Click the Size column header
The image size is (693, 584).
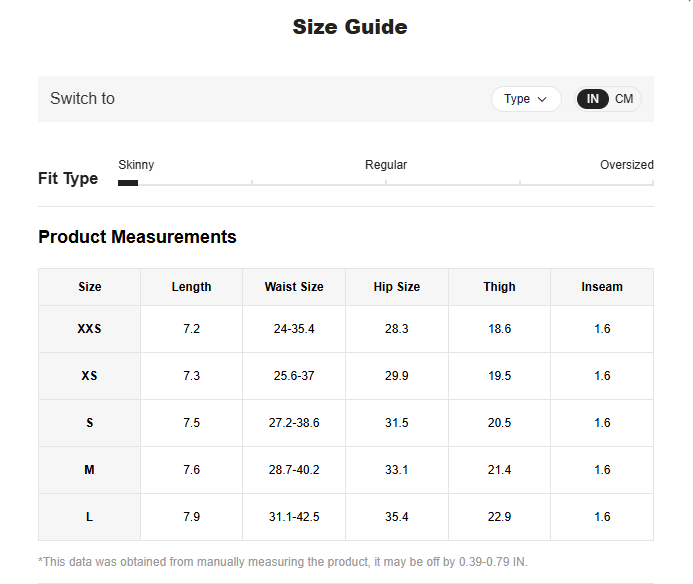pyautogui.click(x=90, y=287)
